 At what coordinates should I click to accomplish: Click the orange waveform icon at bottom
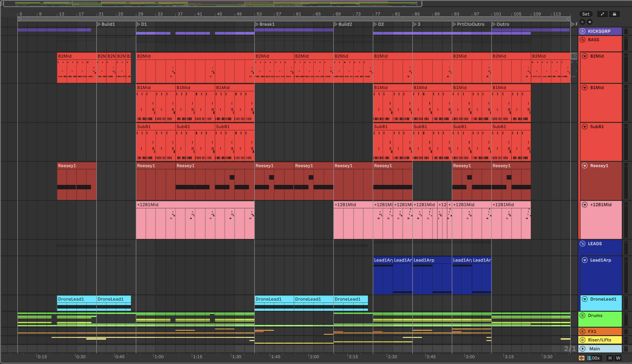pos(581,358)
